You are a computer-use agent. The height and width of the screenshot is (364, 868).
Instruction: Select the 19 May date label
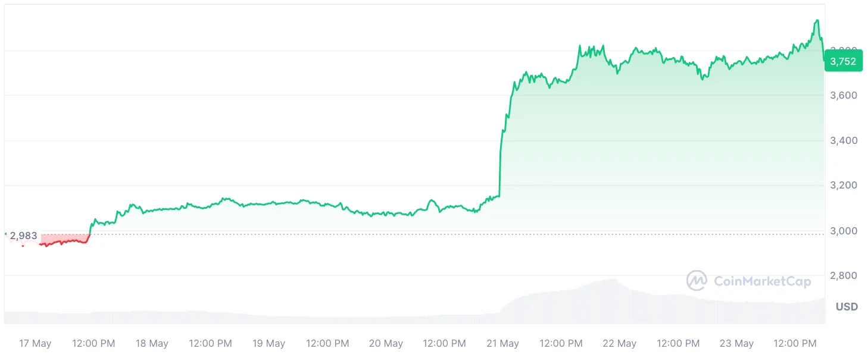click(268, 344)
